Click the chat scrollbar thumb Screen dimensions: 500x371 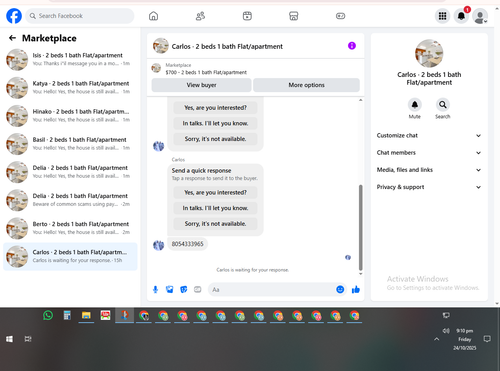(360, 227)
